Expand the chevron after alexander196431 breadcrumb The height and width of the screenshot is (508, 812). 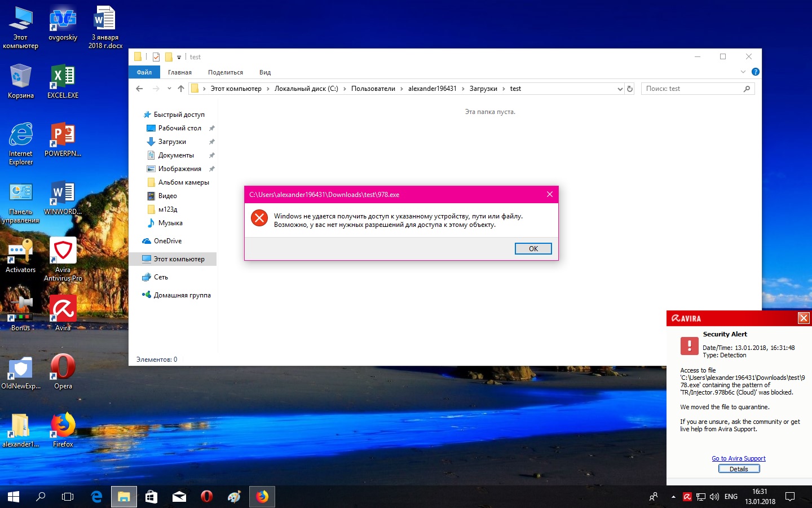point(463,89)
